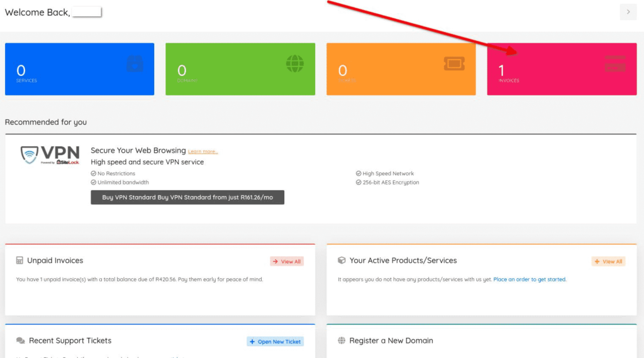Click the Welcome Back greeting

coord(37,13)
